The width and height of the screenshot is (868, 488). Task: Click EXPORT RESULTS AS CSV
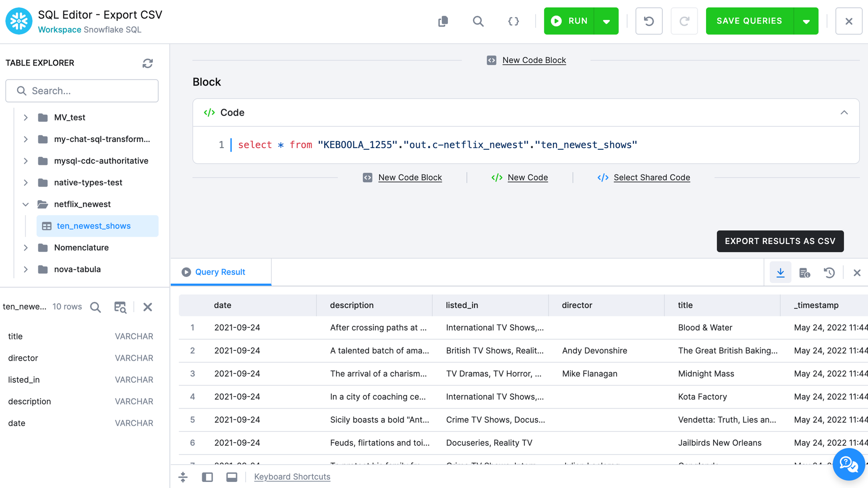pos(779,241)
